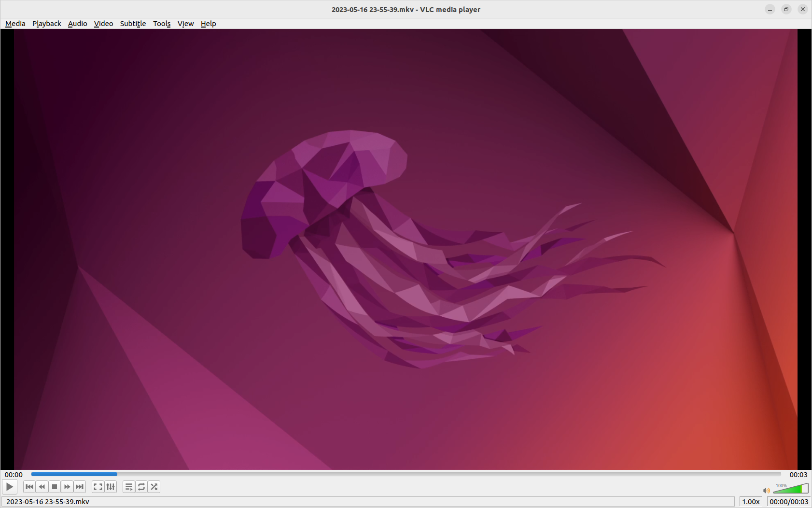
Task: Toggle fullscreen video mode
Action: tap(98, 487)
